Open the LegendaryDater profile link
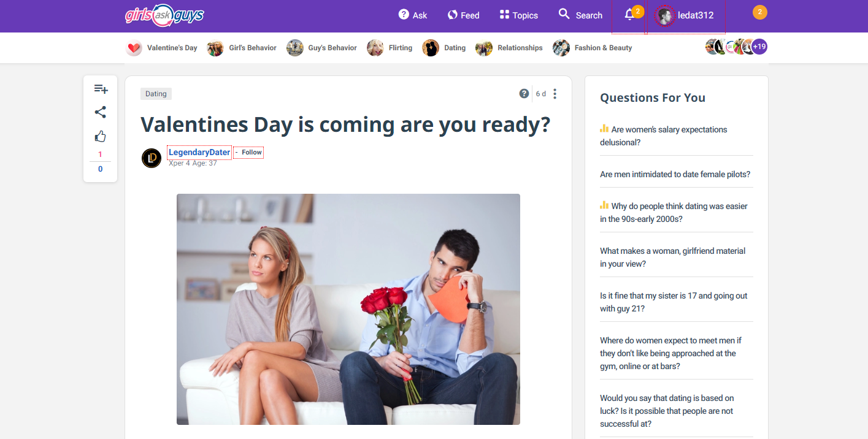The width and height of the screenshot is (868, 439). point(199,152)
